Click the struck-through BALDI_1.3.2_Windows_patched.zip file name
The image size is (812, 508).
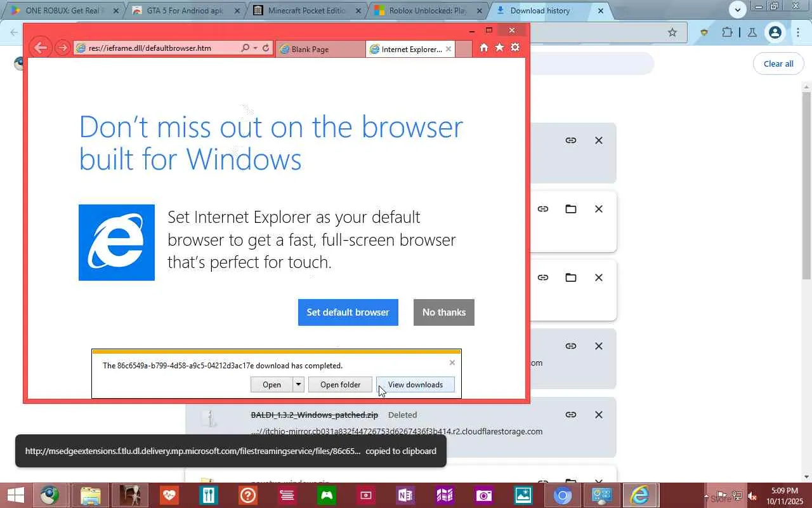click(x=315, y=415)
